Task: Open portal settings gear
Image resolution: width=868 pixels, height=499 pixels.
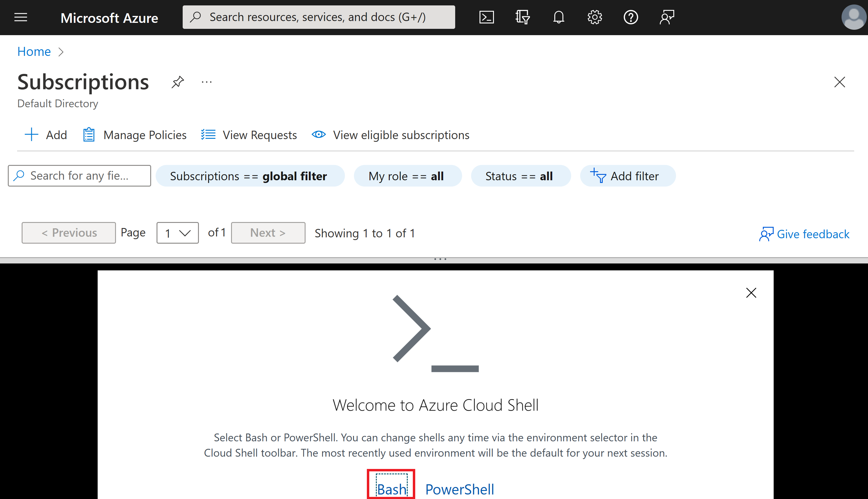Action: 595,17
